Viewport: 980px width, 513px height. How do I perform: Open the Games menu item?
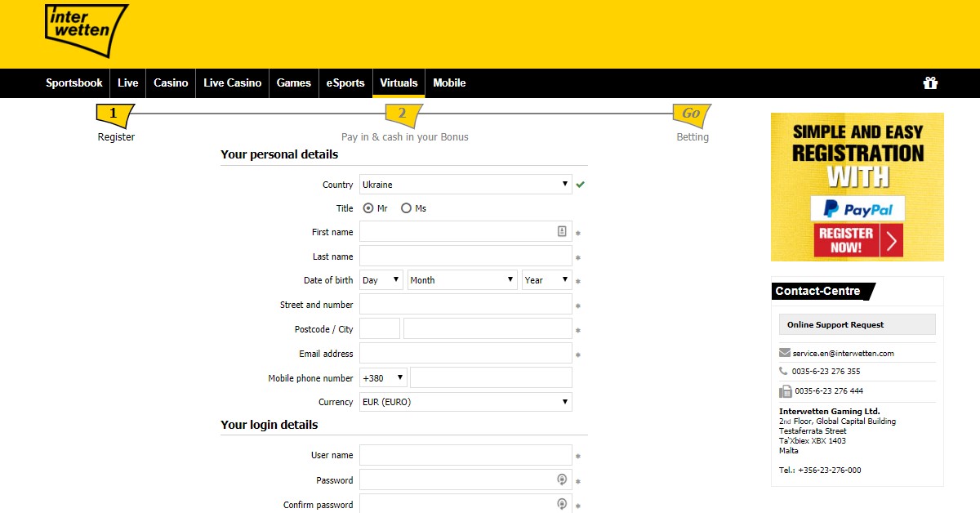294,83
